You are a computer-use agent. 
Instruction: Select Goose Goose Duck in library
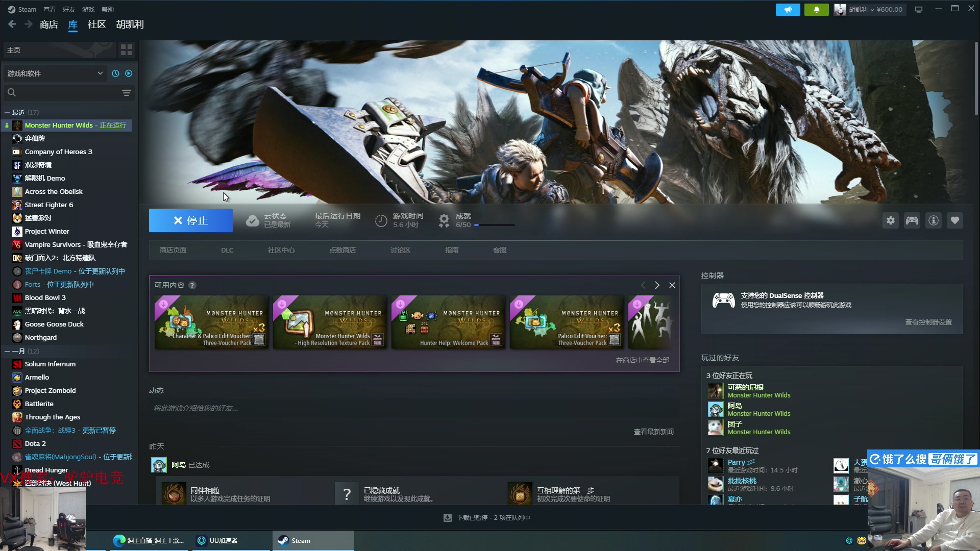point(54,324)
